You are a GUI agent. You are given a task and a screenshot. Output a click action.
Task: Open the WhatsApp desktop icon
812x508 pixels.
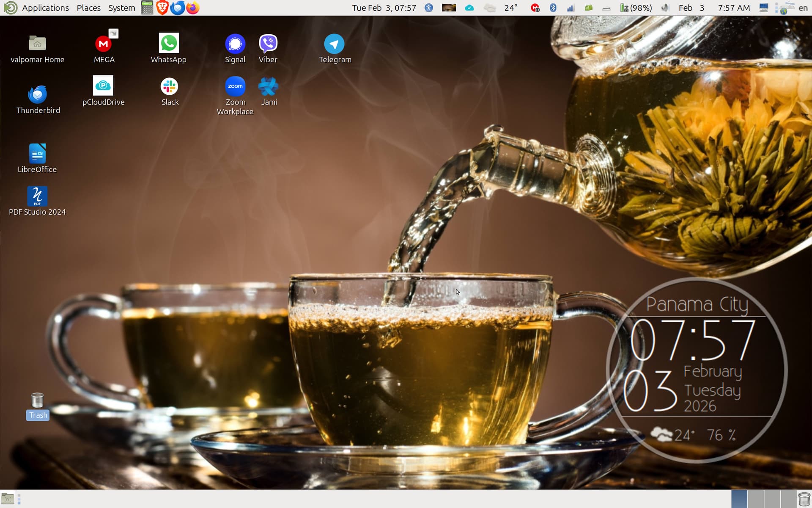pos(169,44)
